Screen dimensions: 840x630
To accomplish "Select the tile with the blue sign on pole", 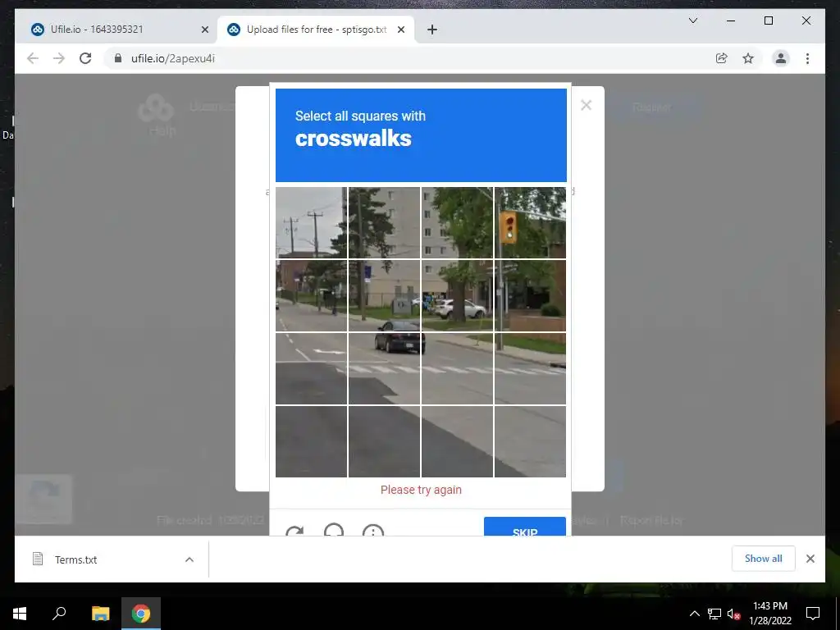I will (384, 295).
